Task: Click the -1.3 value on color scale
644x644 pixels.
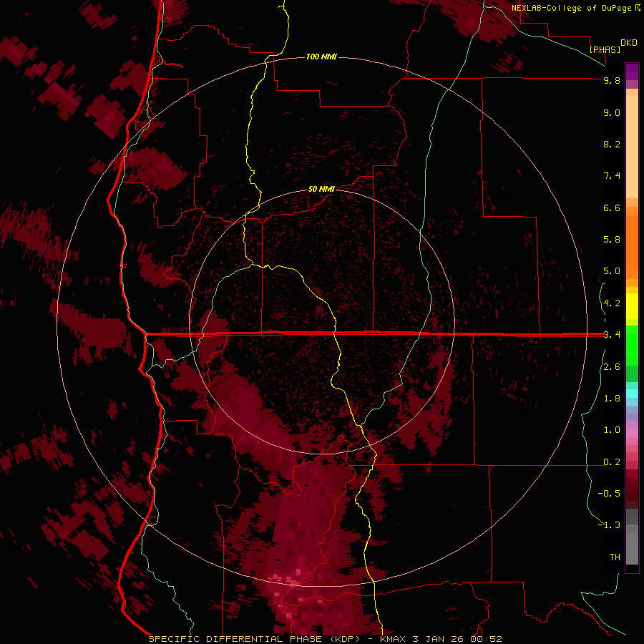Action: click(609, 525)
